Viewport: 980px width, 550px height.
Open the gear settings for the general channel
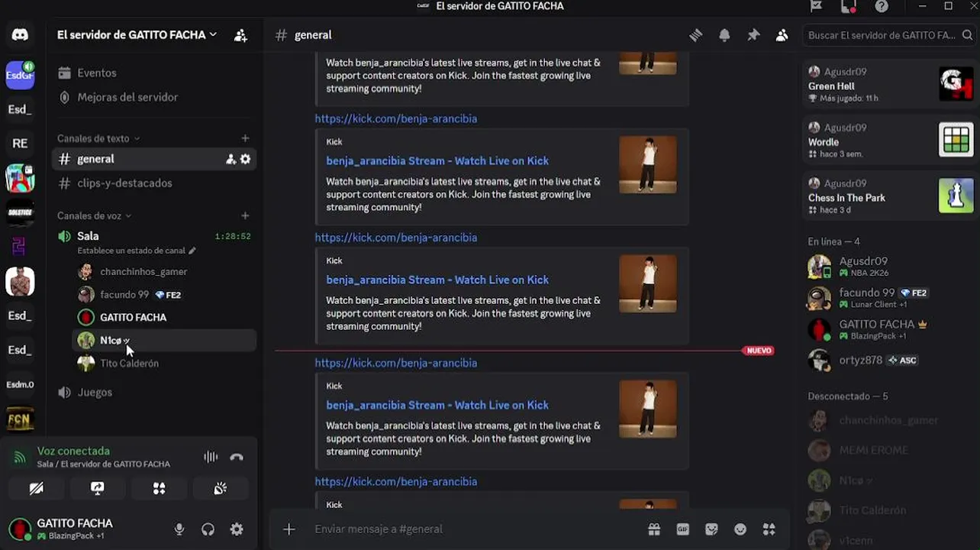tap(245, 159)
